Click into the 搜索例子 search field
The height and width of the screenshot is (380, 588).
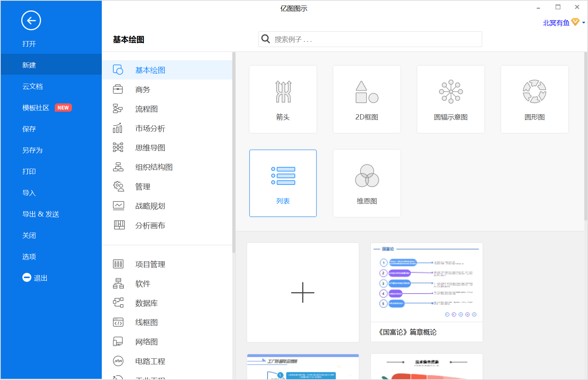(x=377, y=39)
